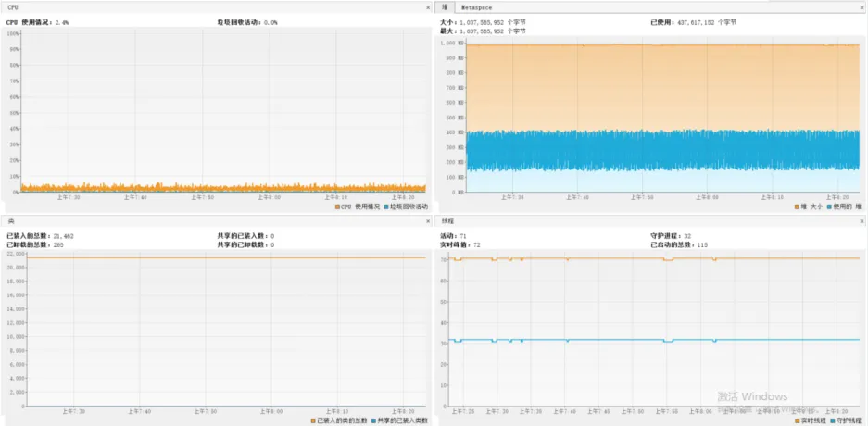Click 上午7:55 on the threads time axis
Image resolution: width=868 pixels, height=426 pixels.
coord(667,411)
